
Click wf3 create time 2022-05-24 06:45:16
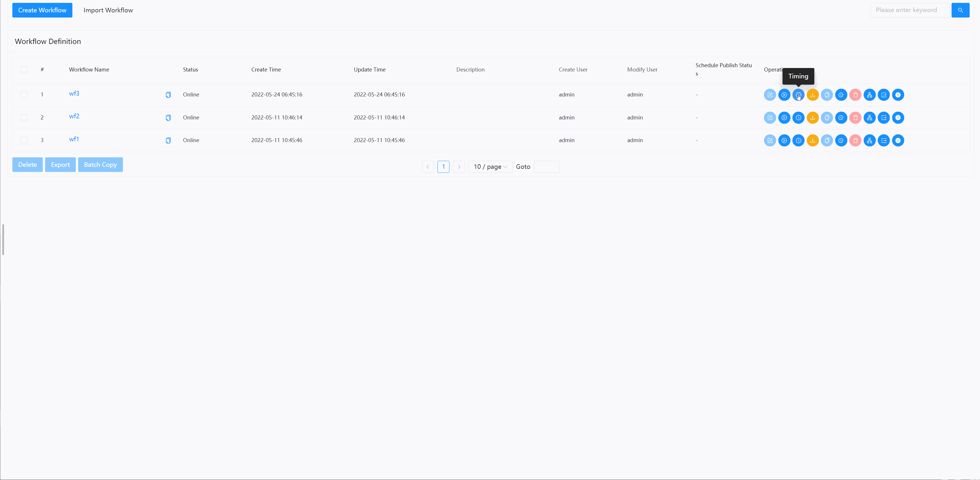tap(277, 95)
